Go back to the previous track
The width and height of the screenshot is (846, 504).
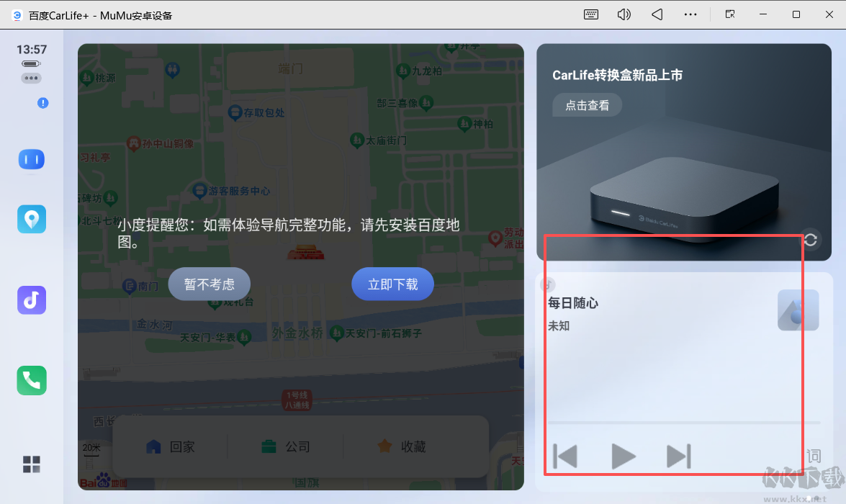(x=566, y=456)
